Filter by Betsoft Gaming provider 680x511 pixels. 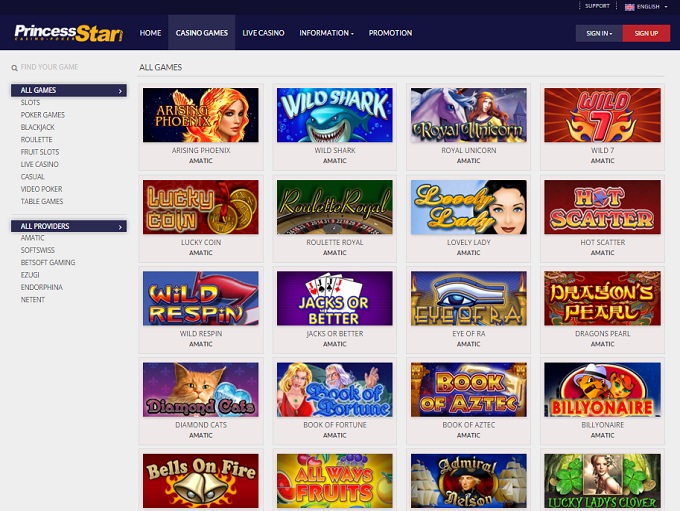(48, 262)
